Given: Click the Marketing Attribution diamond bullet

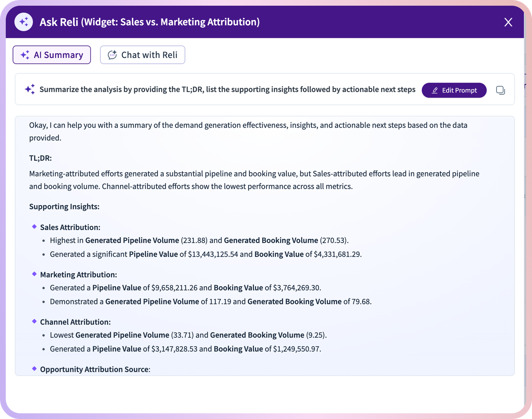Looking at the screenshot, I should (34, 274).
